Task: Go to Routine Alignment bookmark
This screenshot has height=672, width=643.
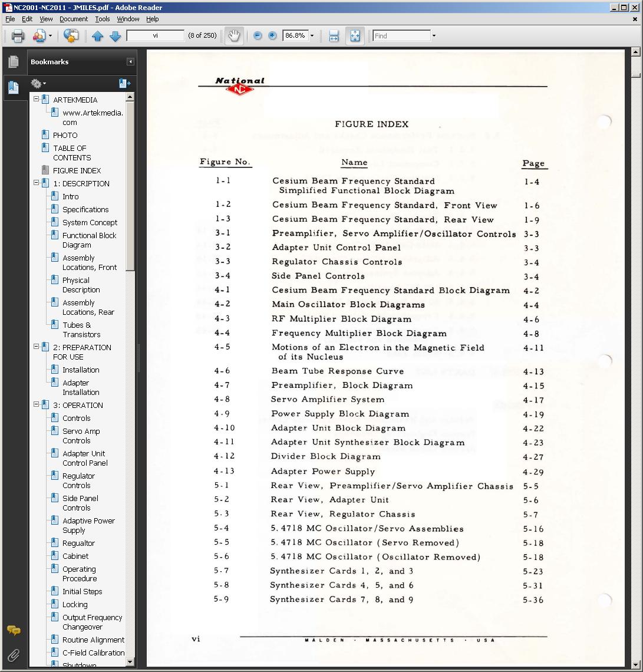Action: (x=93, y=640)
